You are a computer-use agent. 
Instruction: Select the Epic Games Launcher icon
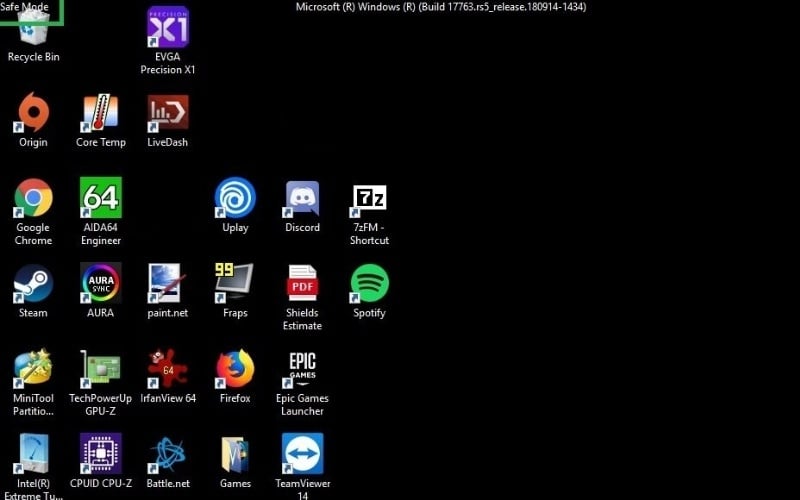coord(302,369)
